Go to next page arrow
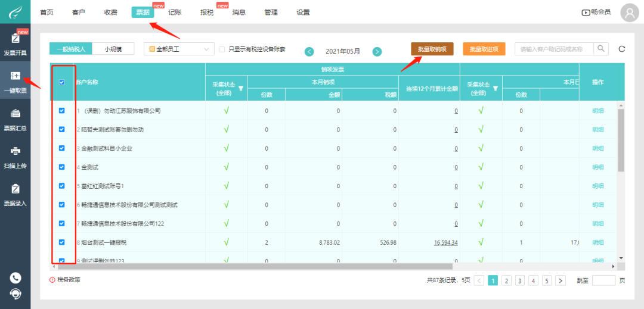 pyautogui.click(x=560, y=281)
